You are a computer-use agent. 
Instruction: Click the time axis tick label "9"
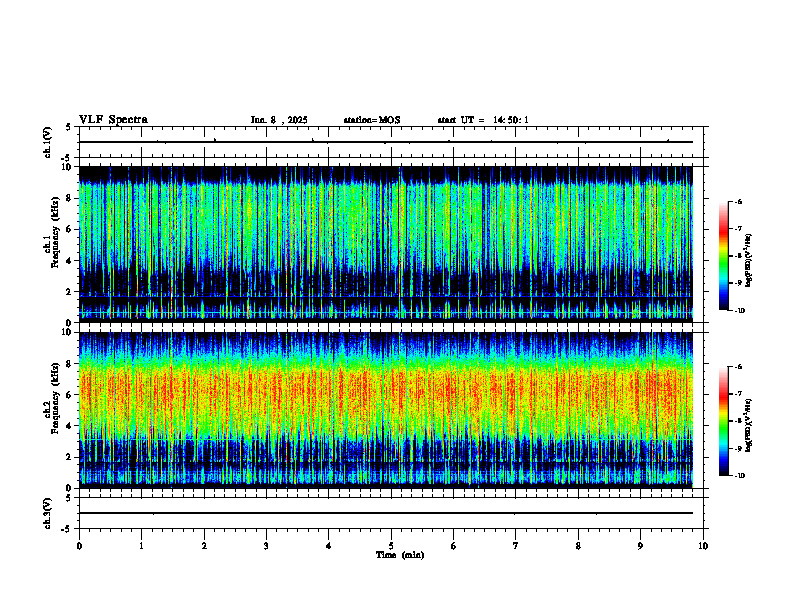click(x=640, y=546)
